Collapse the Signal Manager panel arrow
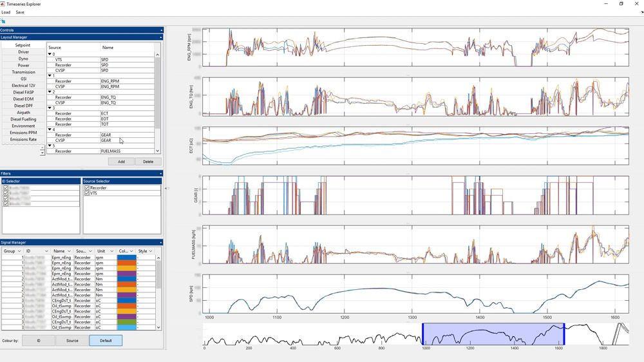 (162, 242)
